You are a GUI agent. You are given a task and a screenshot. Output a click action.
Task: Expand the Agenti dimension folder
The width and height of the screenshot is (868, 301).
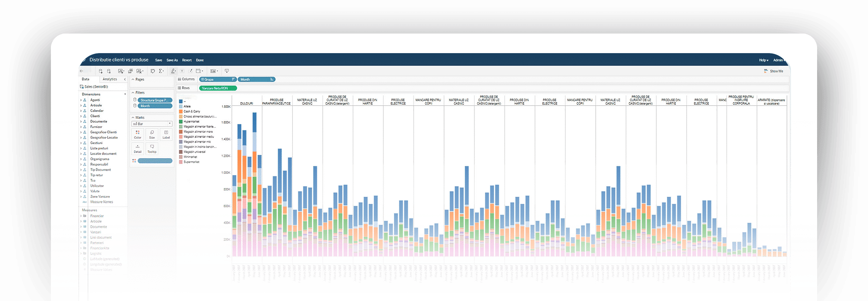pyautogui.click(x=81, y=100)
